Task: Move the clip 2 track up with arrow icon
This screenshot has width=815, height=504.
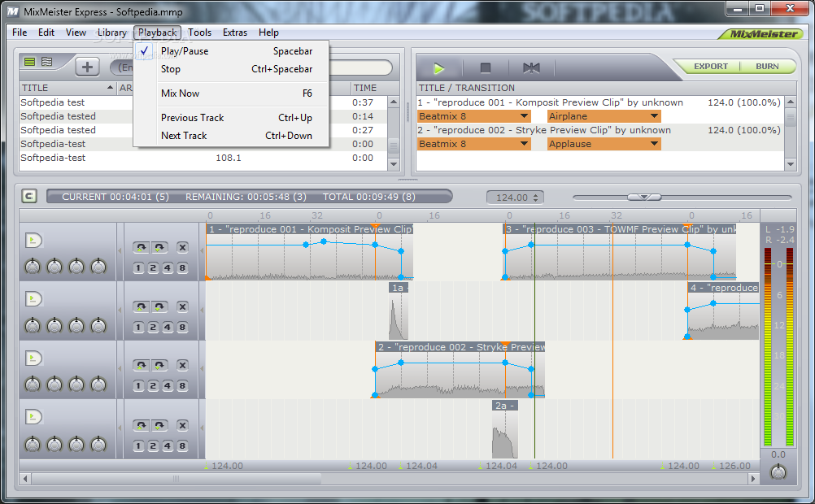Action: pyautogui.click(x=141, y=365)
